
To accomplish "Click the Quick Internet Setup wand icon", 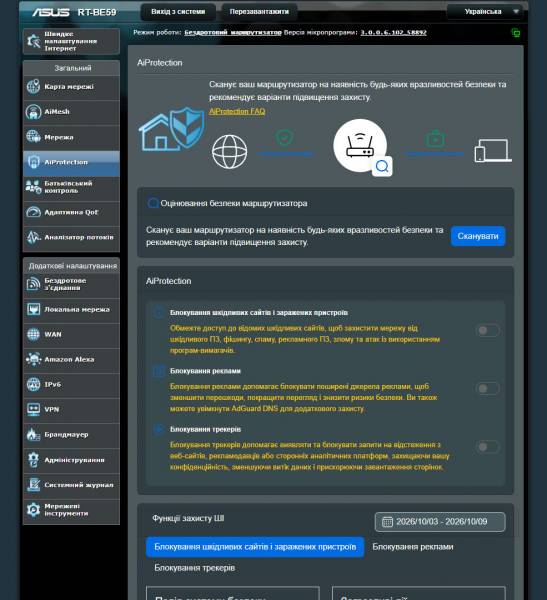I will pos(33,41).
